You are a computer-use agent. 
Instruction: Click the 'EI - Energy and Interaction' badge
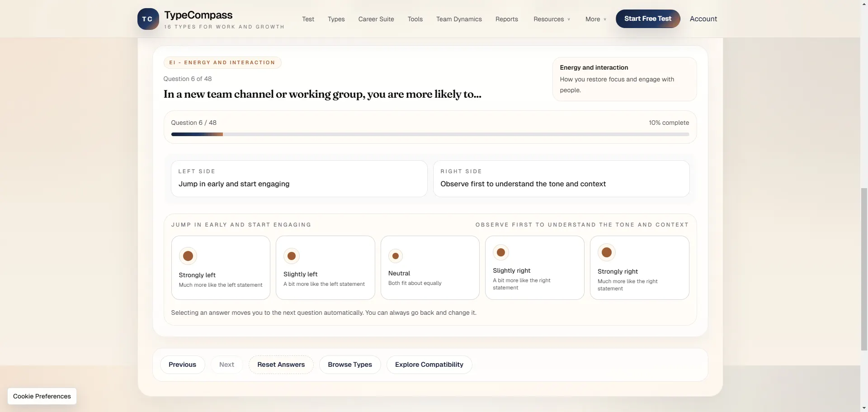point(222,62)
